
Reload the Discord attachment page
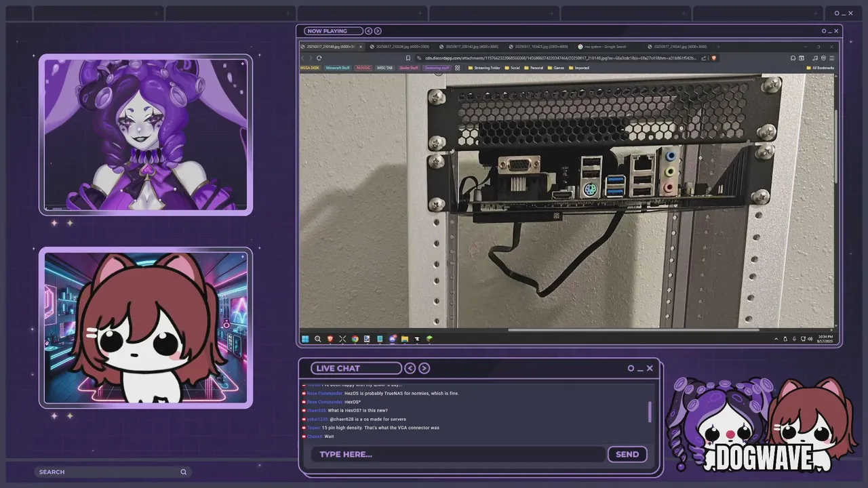point(319,58)
